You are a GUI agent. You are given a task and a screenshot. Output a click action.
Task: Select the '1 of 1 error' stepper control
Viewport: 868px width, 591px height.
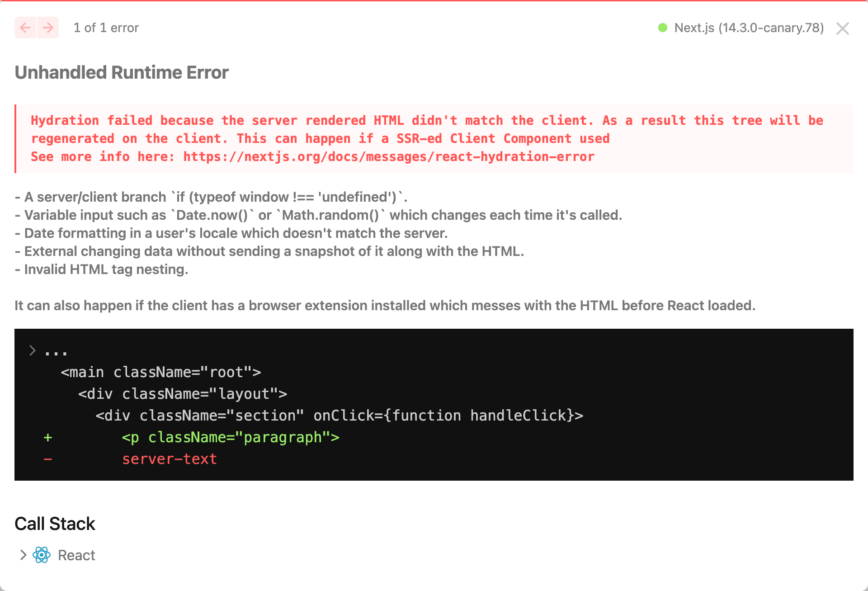79,28
